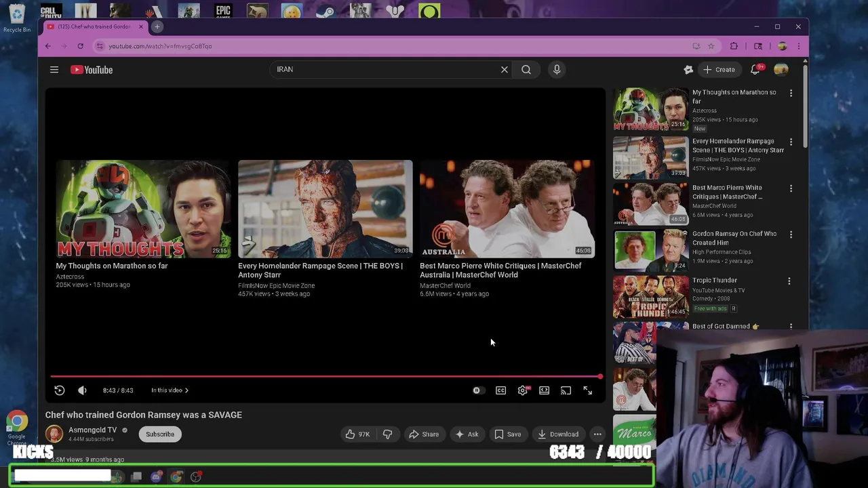Open the Steam desktop icon
868x488 pixels.
tap(325, 11)
